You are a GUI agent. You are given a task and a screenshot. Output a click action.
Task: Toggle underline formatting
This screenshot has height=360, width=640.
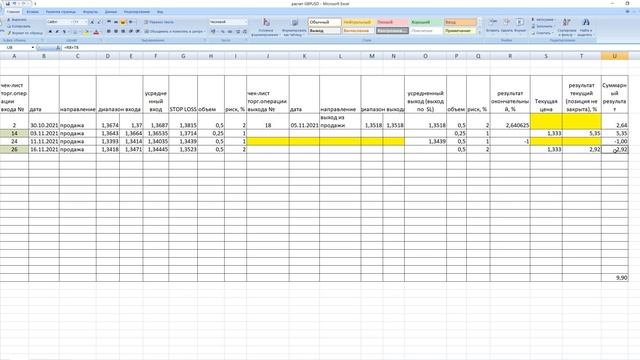[64, 32]
